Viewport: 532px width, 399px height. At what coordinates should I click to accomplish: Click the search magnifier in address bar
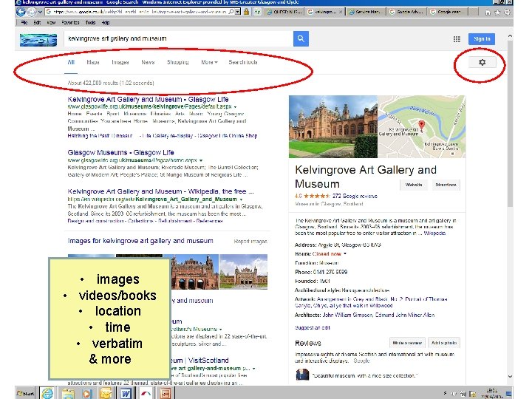tap(231, 12)
